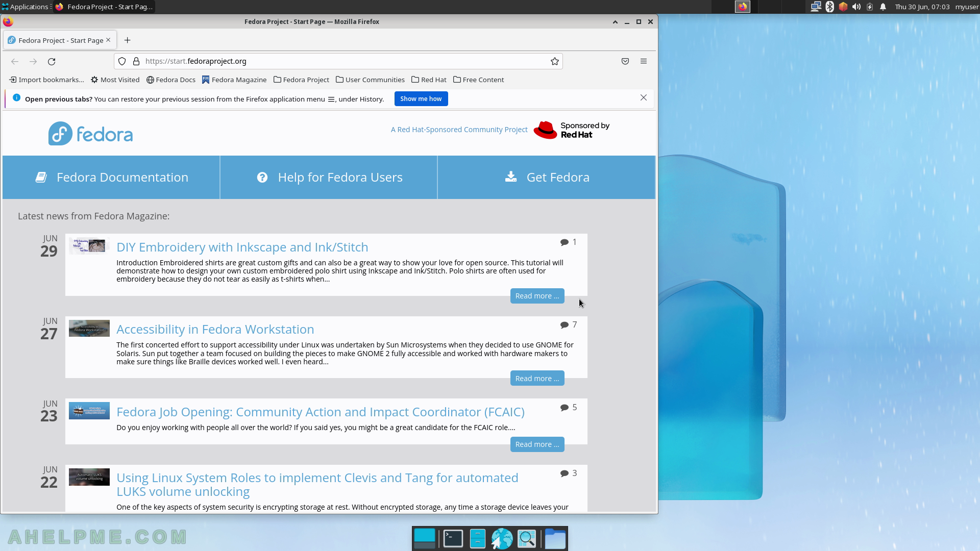Close the Fedora Project - Start Page tab
The height and width of the screenshot is (551, 980).
108,40
